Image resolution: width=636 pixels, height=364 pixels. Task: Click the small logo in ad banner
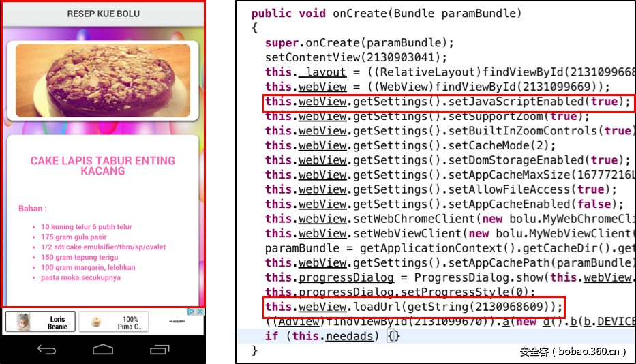pos(177,322)
